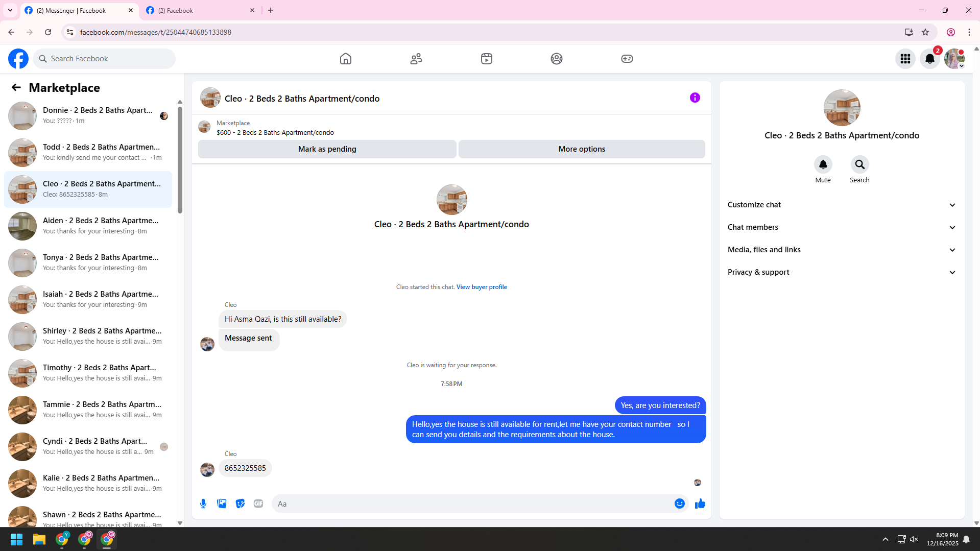Close the Messenger | Facebook tab
The width and height of the screenshot is (980, 551).
click(131, 10)
